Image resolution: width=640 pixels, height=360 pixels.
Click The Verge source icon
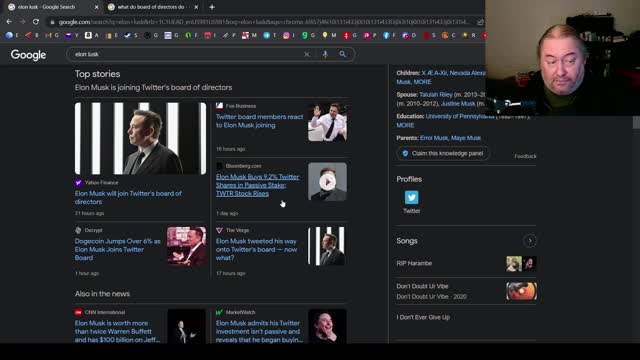[219, 230]
